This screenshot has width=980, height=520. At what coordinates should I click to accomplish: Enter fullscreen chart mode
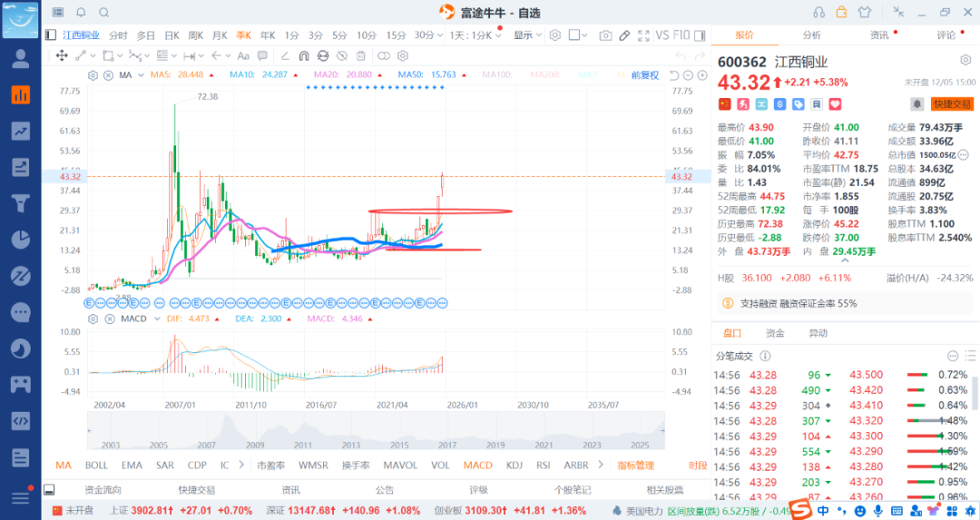coord(643,35)
